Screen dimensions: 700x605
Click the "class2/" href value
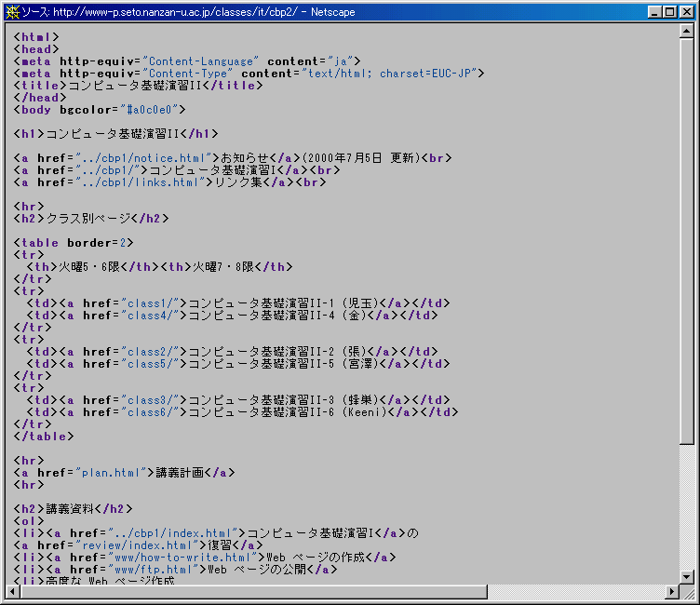[150, 352]
